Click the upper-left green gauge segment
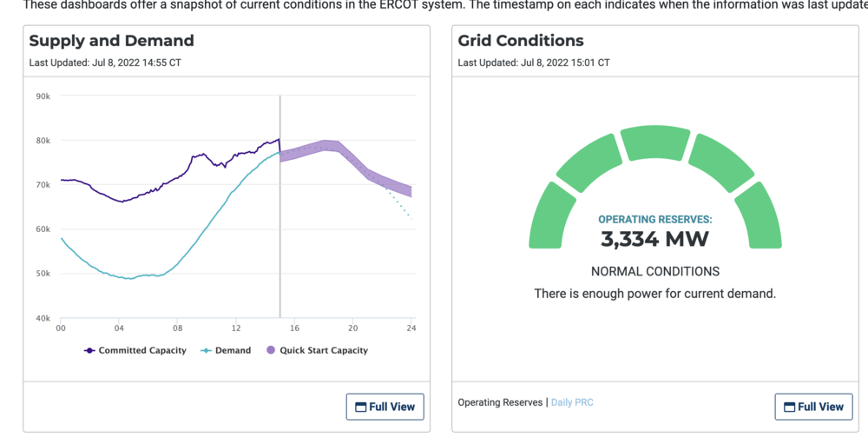 pos(590,165)
